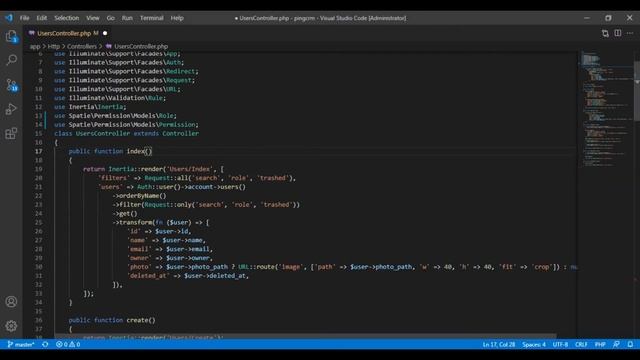Open the Go menu
The image size is (640, 360).
[111, 18]
